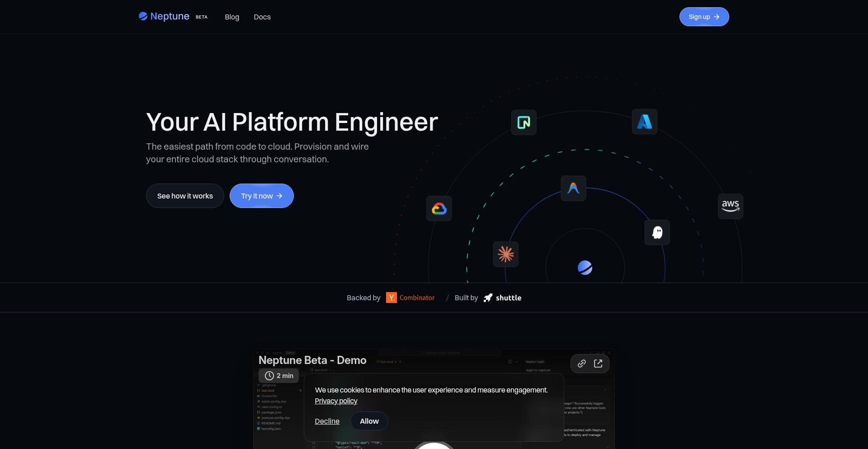
Task: Click the shuttle logo link
Action: tap(502, 298)
